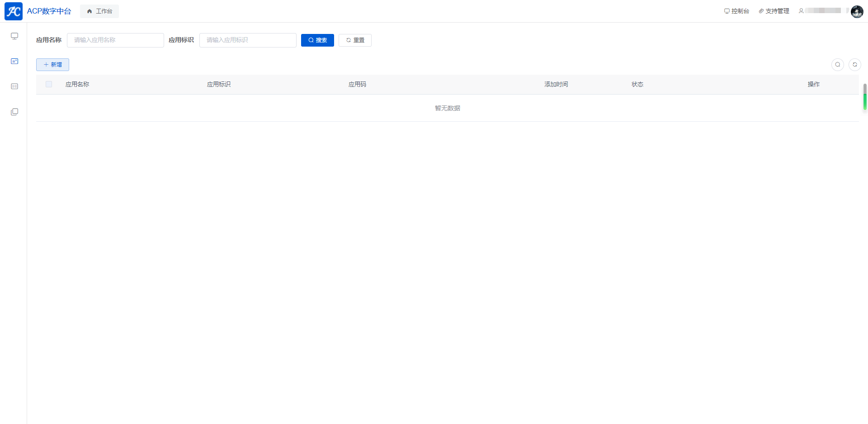Focus the 应用名称 input field
This screenshot has width=868, height=424.
coord(115,40)
